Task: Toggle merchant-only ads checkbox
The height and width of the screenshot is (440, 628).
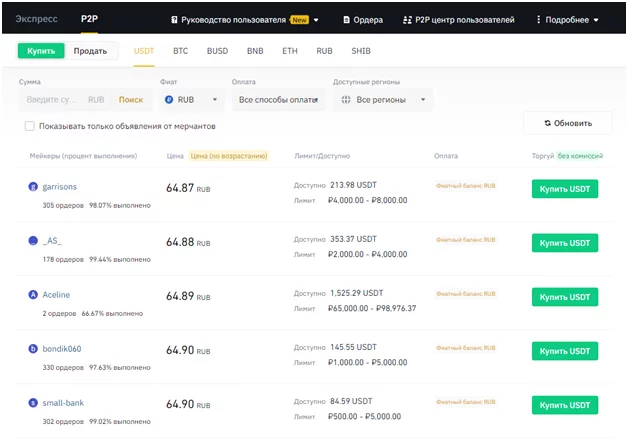Action: click(30, 126)
